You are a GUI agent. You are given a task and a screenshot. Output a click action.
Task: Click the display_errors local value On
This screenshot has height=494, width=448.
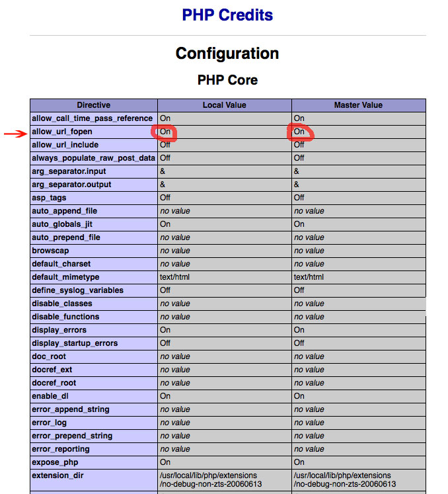[165, 330]
